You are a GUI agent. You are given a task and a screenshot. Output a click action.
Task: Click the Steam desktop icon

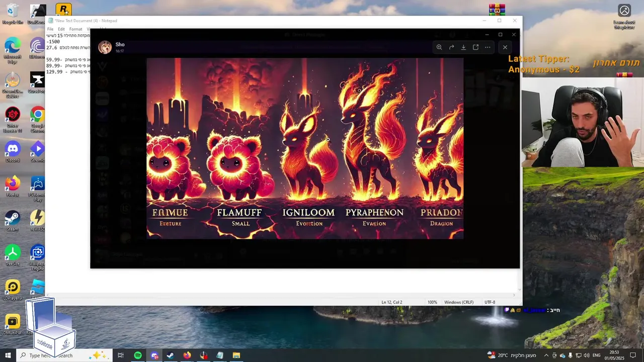[13, 221]
